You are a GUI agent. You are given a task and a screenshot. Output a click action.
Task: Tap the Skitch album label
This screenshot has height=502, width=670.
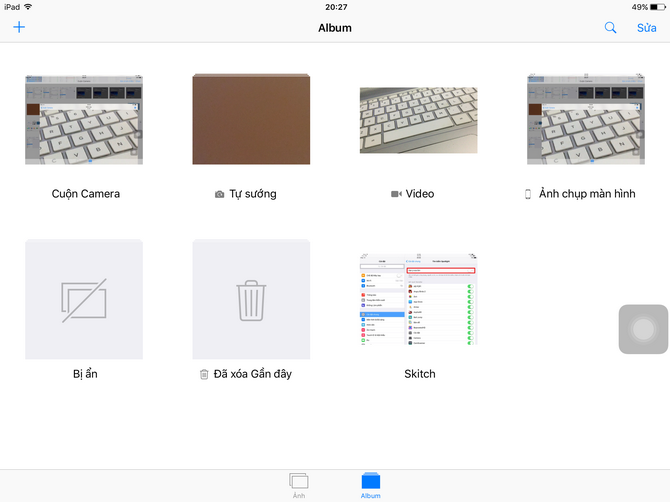pyautogui.click(x=419, y=374)
